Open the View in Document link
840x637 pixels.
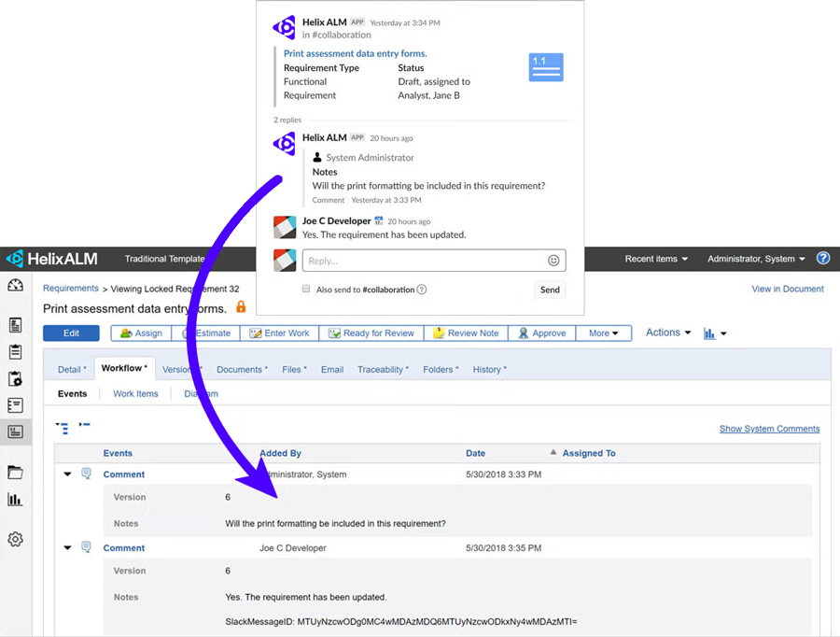pyautogui.click(x=787, y=289)
